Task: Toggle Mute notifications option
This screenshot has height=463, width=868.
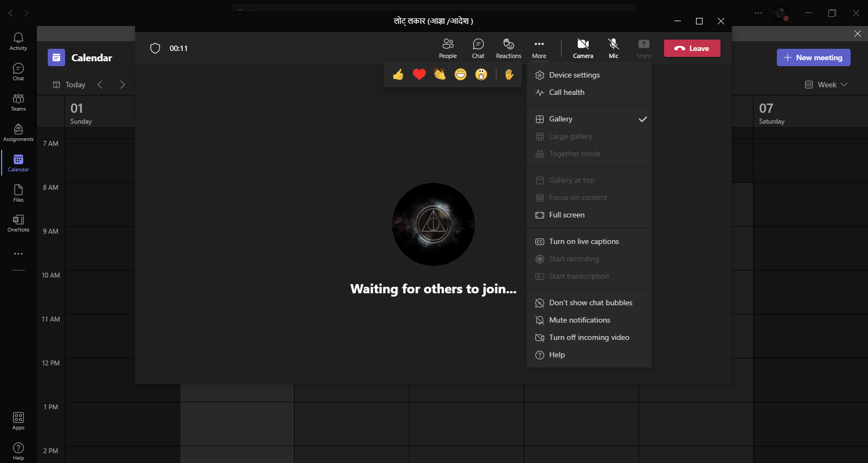Action: (x=589, y=320)
